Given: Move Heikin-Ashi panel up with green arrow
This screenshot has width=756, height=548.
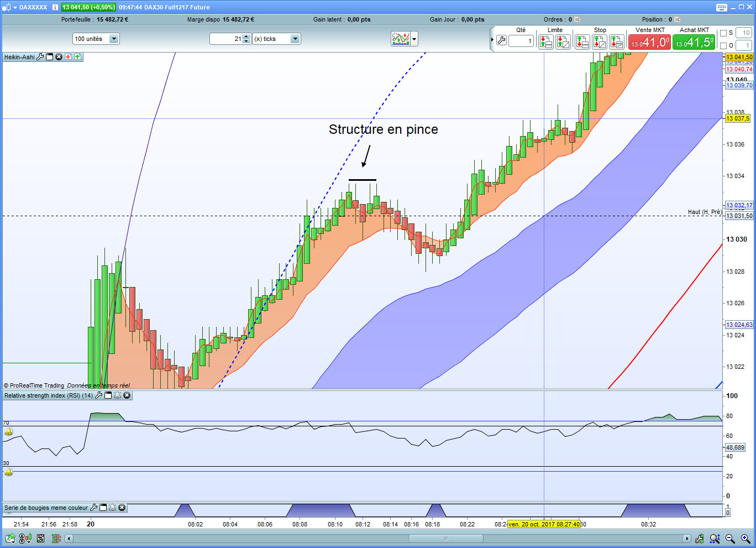Looking at the screenshot, I should click(x=77, y=57).
